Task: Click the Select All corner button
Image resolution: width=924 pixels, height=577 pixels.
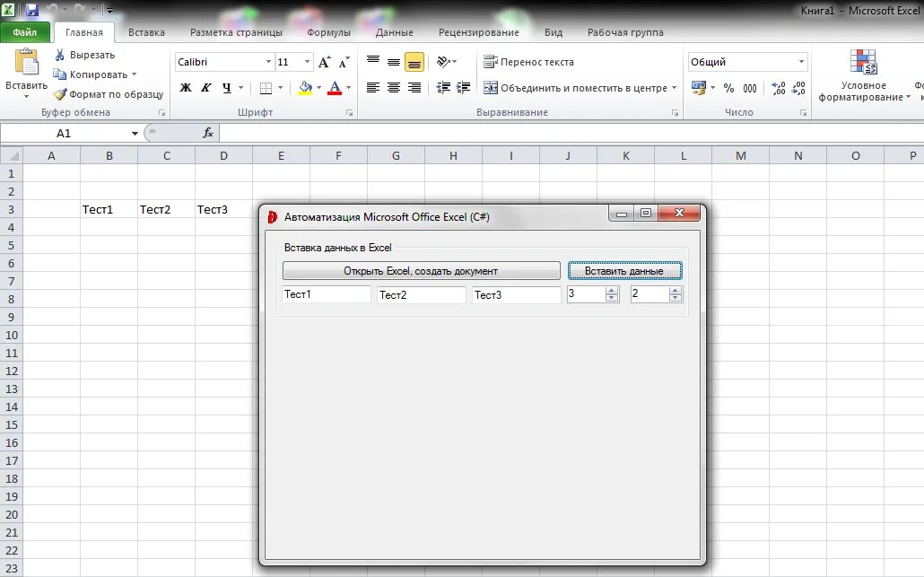Action: [x=12, y=155]
